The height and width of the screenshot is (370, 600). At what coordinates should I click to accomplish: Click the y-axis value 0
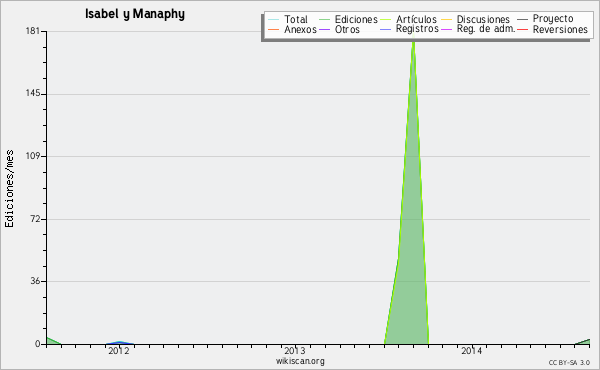[x=38, y=344]
